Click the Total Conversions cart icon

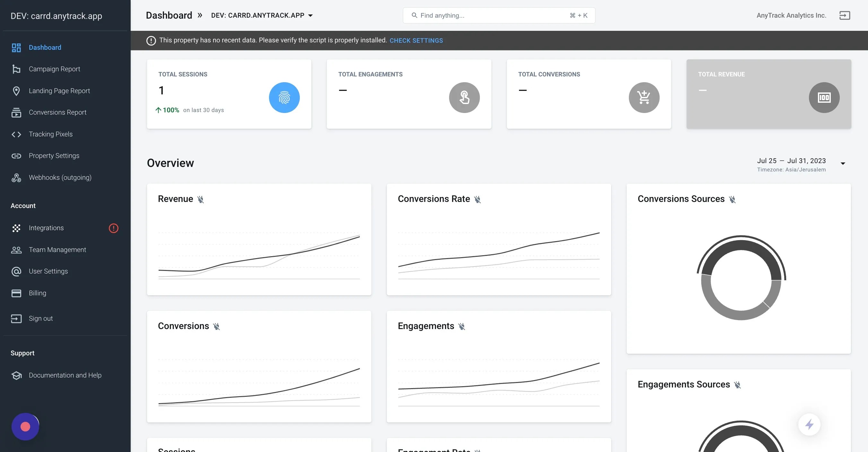tap(644, 97)
